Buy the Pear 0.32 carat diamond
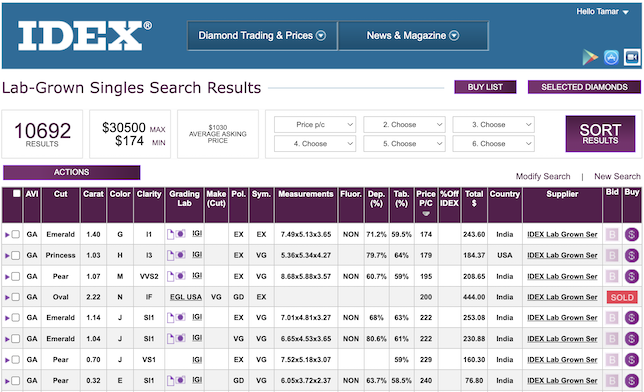 (632, 380)
